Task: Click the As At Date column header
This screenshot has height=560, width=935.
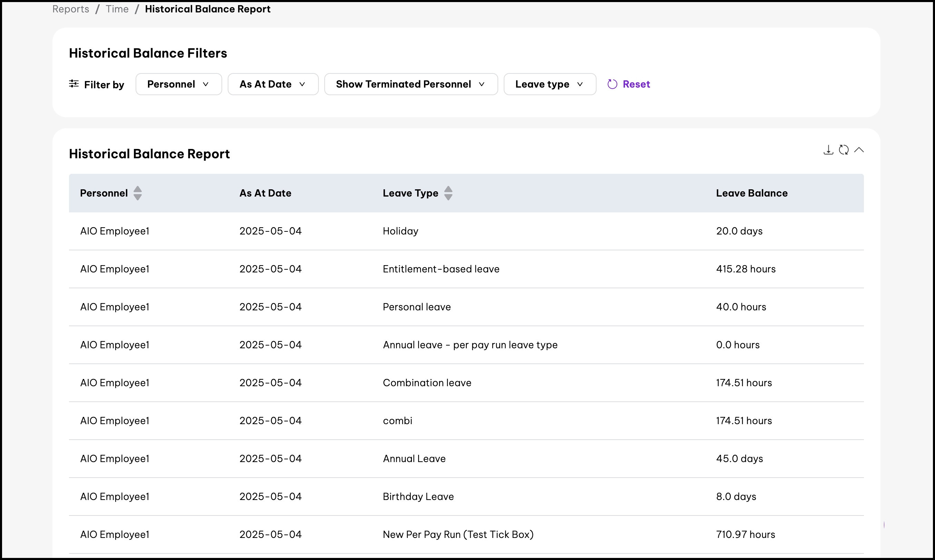Action: (265, 193)
